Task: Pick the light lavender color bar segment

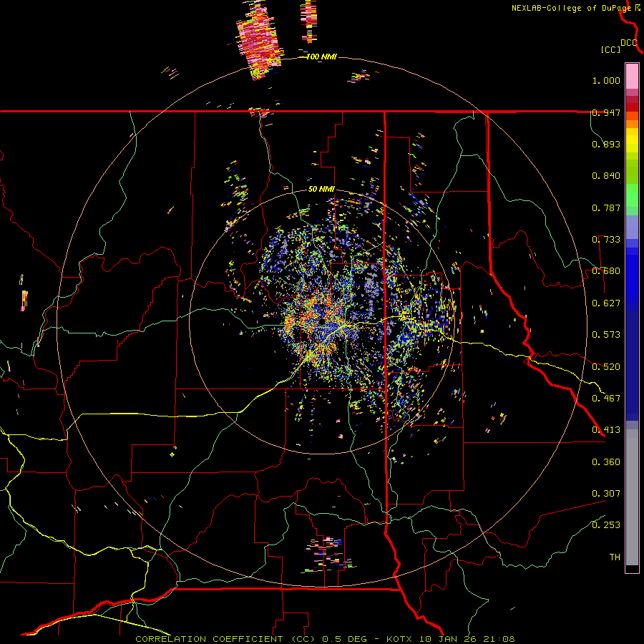Action: point(632,227)
